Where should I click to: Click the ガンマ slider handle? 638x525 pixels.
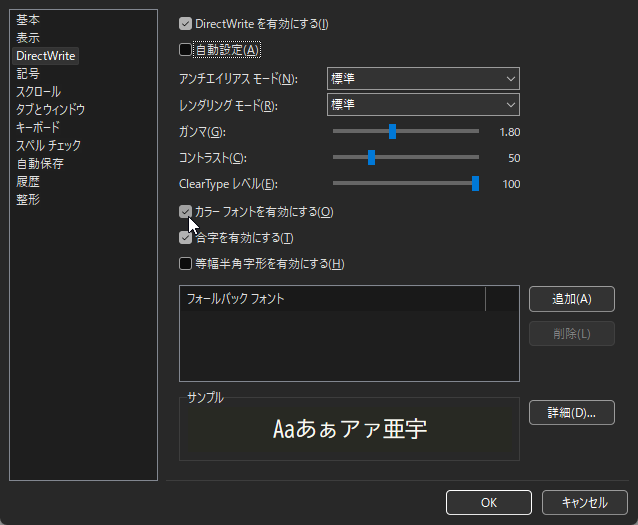392,131
